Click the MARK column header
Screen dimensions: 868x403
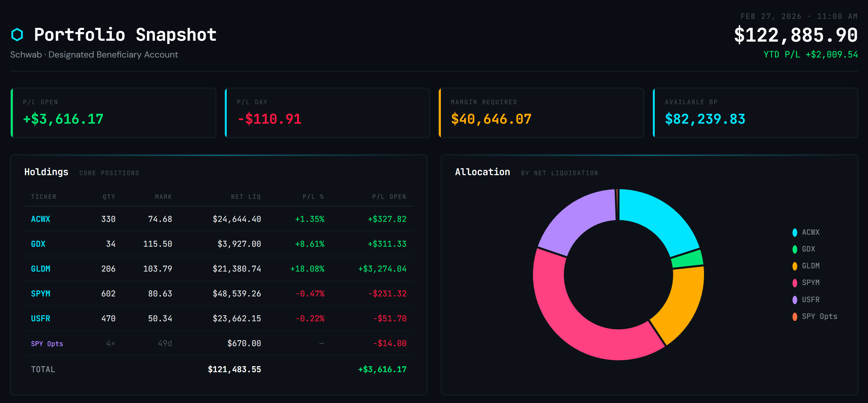point(163,197)
